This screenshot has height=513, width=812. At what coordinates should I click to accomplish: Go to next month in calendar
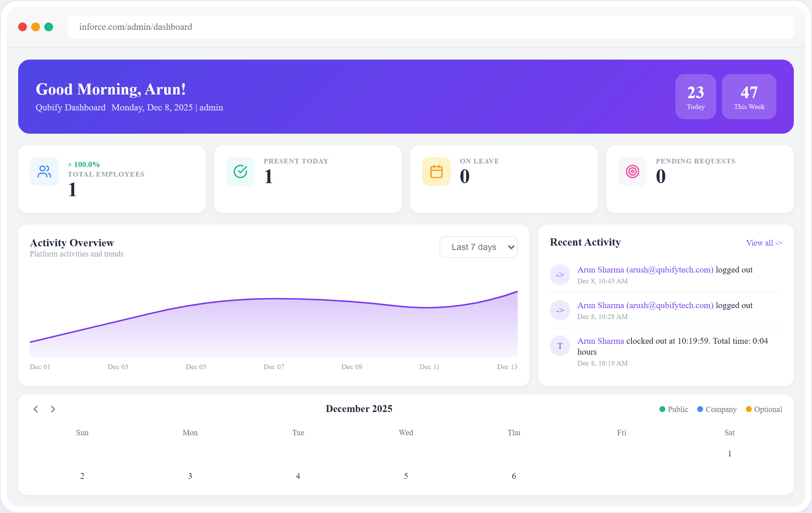pos(53,409)
